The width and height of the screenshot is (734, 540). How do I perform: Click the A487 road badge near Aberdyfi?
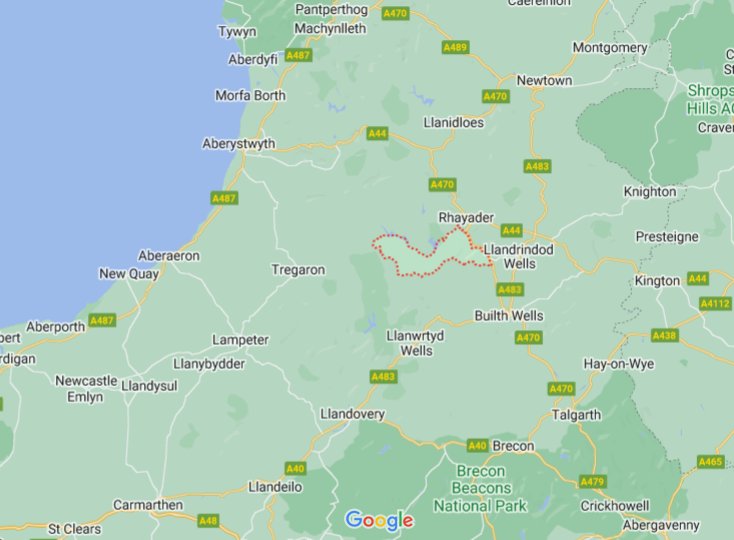point(298,55)
